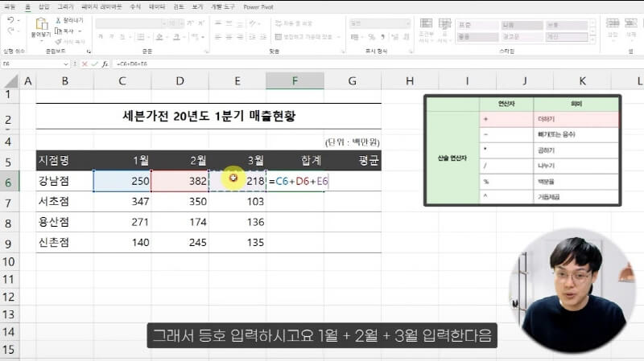Click in the formula bar input
Screen dimensions: 644x361
point(378,64)
